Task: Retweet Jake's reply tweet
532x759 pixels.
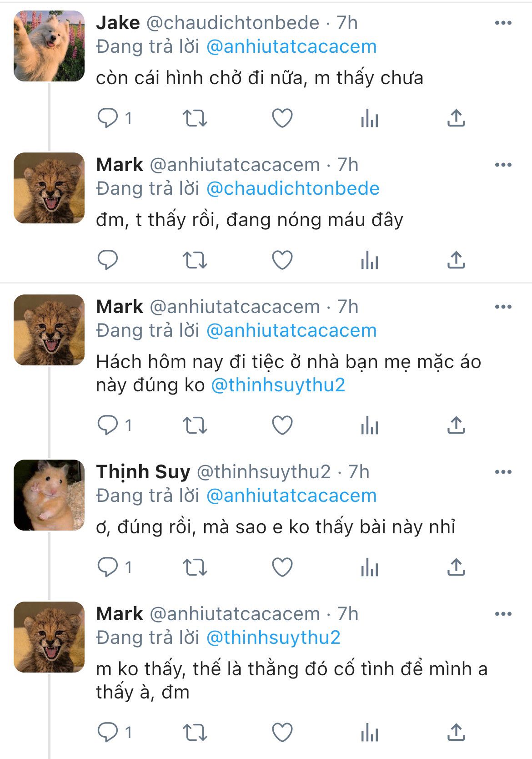Action: coord(195,118)
